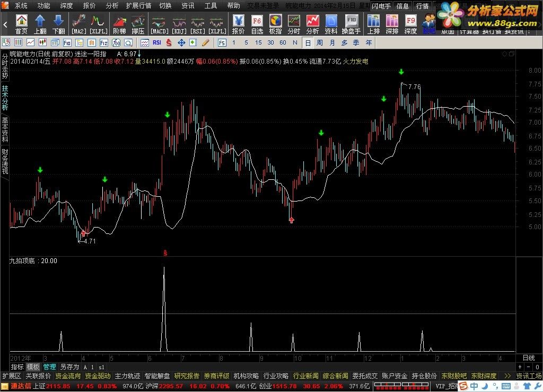Screen dimensions: 543x392
Task: Open 系统 menu
Action: pos(21,5)
